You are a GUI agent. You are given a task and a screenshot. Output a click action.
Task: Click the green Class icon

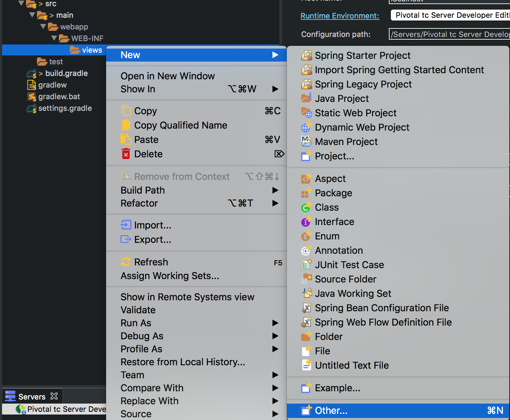click(306, 207)
